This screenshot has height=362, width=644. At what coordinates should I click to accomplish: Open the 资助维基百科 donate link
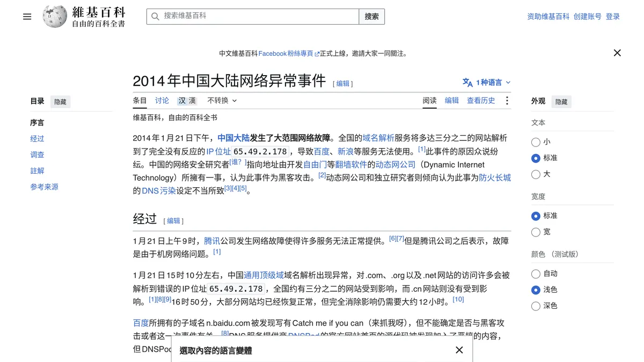[548, 17]
